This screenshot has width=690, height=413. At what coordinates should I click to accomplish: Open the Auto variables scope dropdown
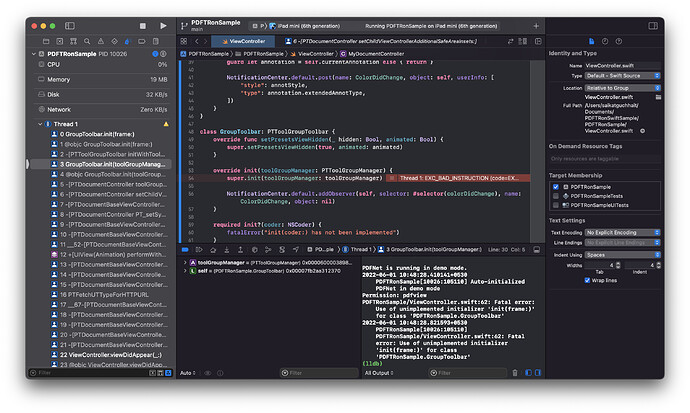[188, 373]
